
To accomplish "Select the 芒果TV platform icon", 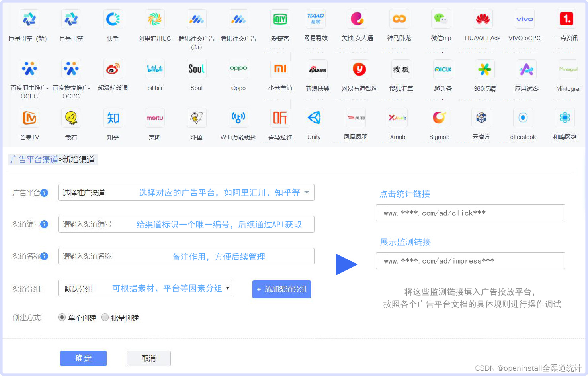I will point(29,118).
